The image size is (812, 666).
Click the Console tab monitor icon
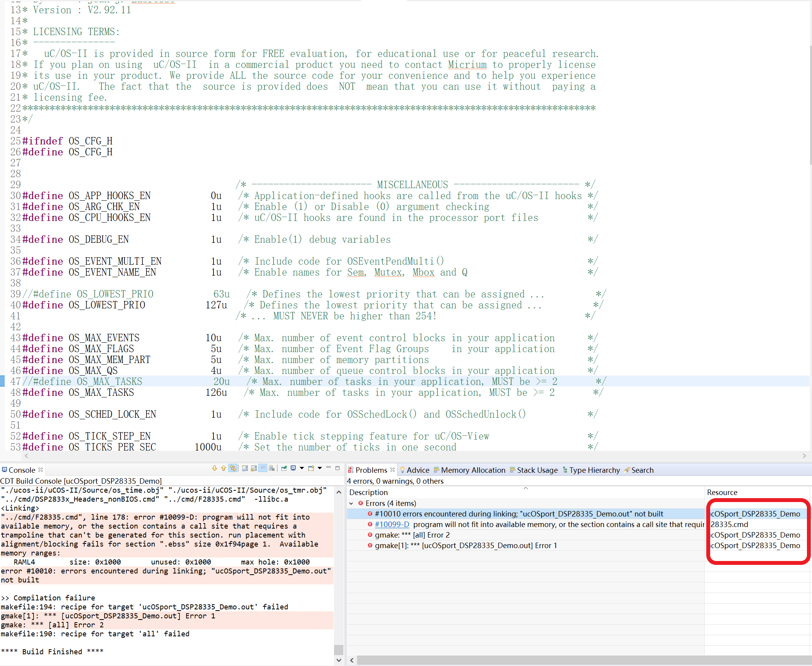pos(4,470)
